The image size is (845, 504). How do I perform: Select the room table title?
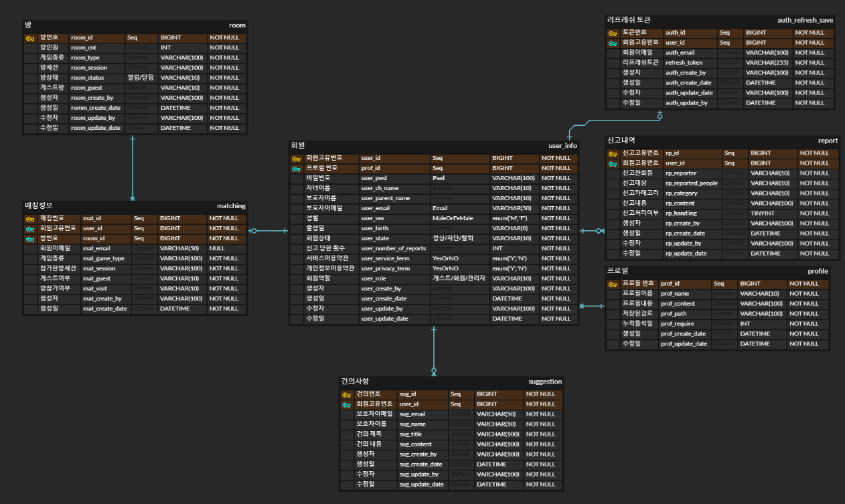coord(237,25)
